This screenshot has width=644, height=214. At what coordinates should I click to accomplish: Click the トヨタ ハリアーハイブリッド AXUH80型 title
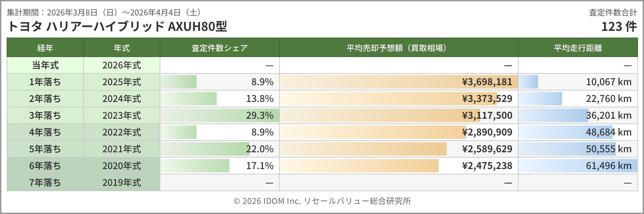[x=117, y=26]
